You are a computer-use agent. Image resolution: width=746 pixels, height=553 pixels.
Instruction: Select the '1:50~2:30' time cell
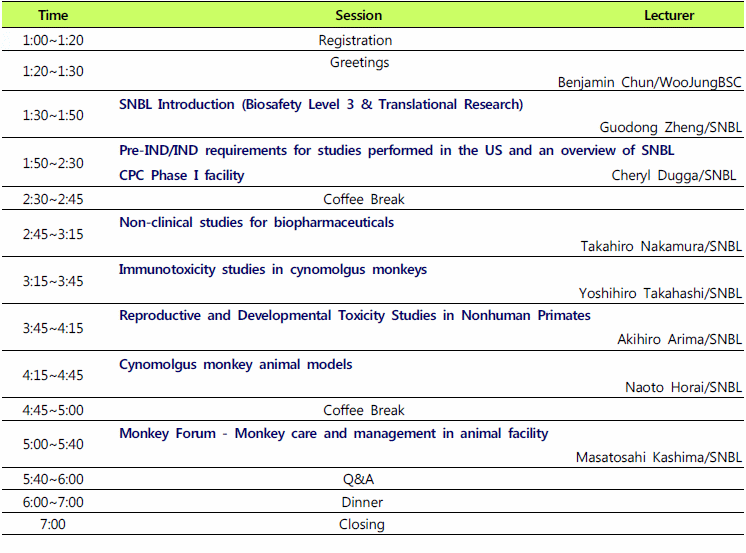pyautogui.click(x=53, y=163)
